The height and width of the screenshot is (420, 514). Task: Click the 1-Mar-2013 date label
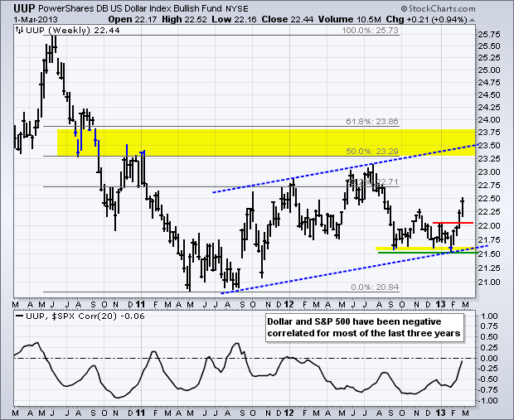[36, 19]
